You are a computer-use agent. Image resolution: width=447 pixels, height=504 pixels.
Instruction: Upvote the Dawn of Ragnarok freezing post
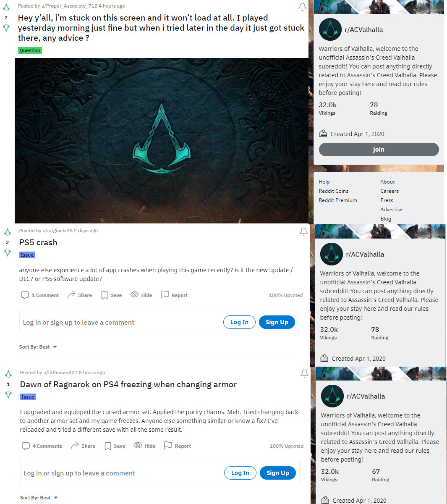(x=8, y=374)
